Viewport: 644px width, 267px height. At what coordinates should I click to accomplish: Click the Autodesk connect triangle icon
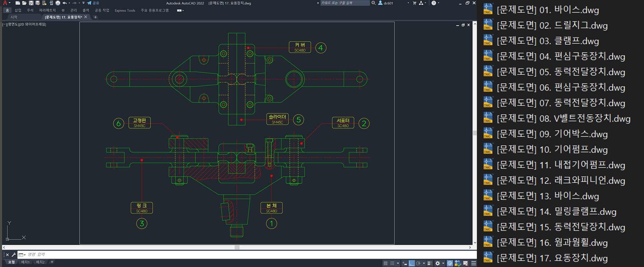(x=421, y=3)
